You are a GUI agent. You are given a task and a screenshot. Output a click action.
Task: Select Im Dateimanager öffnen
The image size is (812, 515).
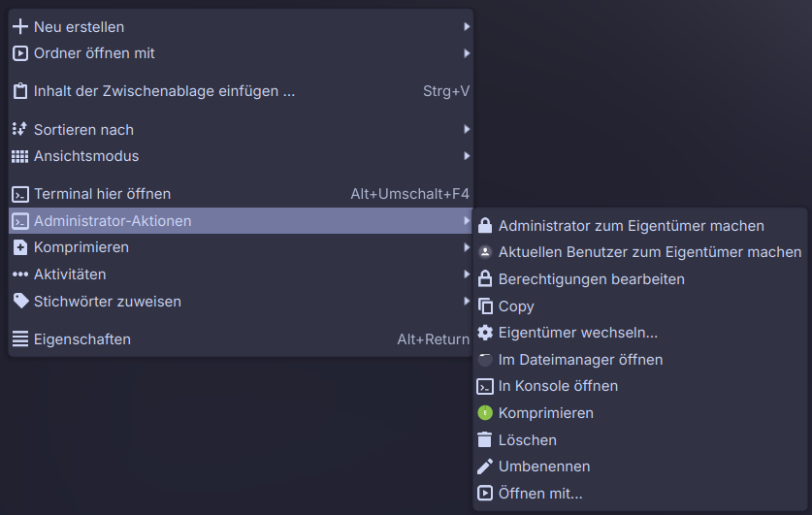(x=580, y=360)
